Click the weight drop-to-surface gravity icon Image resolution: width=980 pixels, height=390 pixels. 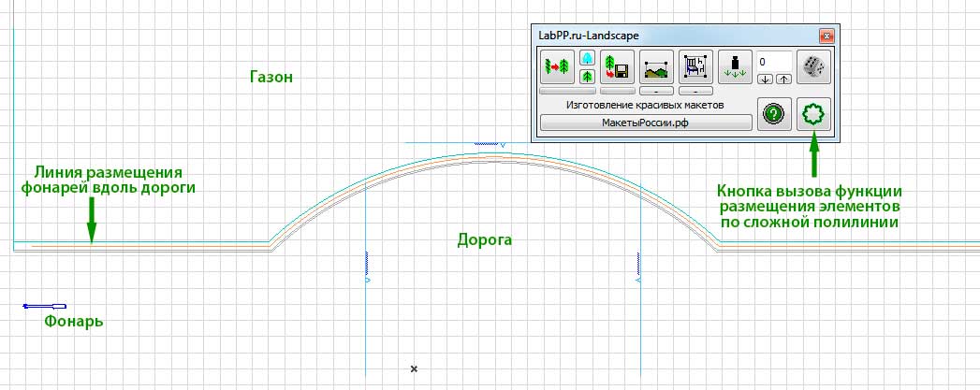click(x=735, y=66)
